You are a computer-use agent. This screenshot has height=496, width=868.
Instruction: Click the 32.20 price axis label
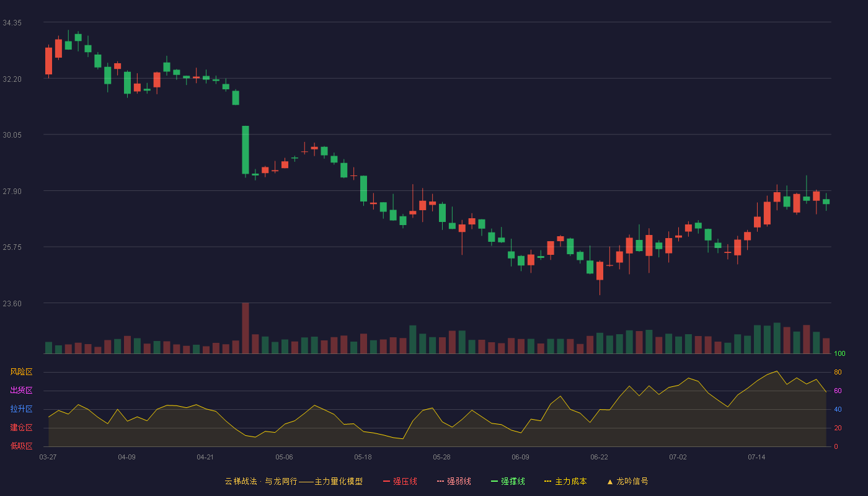(12, 79)
